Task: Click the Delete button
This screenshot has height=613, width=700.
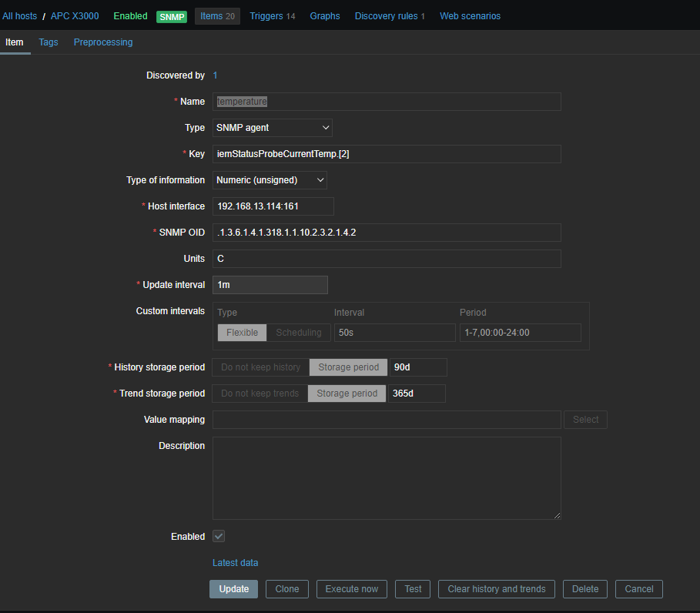Action: click(x=585, y=589)
